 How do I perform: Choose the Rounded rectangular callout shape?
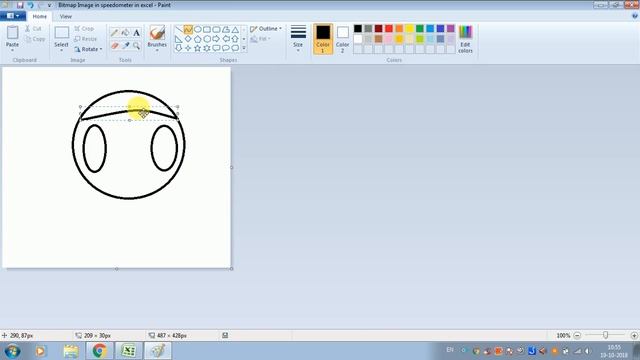(216, 48)
